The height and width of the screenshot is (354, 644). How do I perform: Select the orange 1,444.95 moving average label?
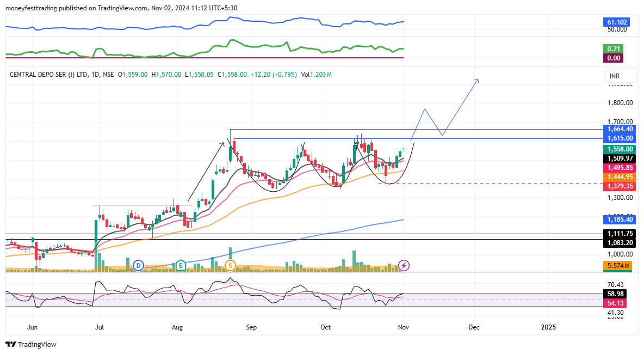(x=620, y=177)
